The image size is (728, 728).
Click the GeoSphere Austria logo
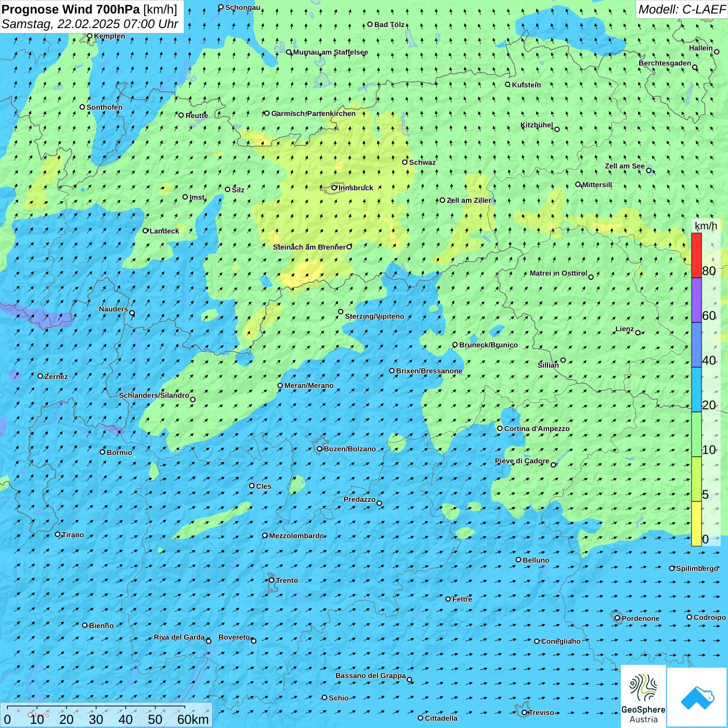pyautogui.click(x=643, y=696)
